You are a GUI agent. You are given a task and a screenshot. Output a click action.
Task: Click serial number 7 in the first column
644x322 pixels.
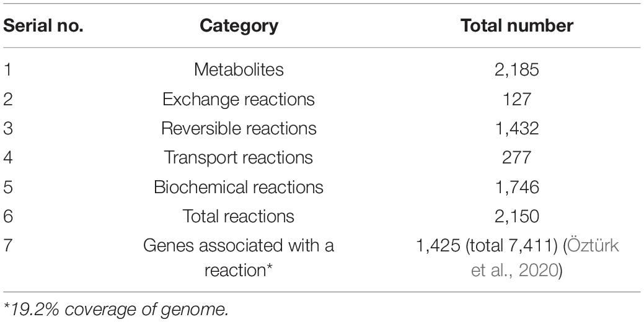point(8,246)
